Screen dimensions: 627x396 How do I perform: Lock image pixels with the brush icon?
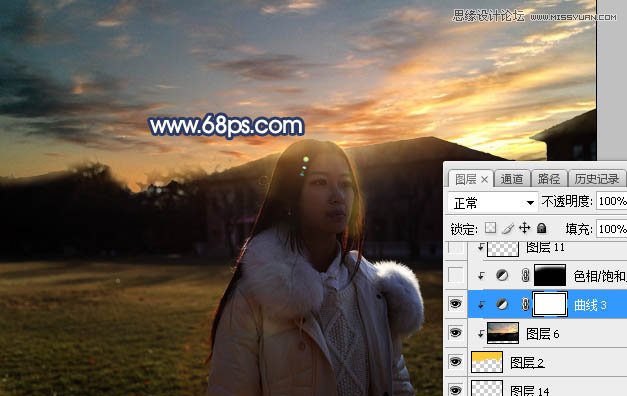coord(507,228)
